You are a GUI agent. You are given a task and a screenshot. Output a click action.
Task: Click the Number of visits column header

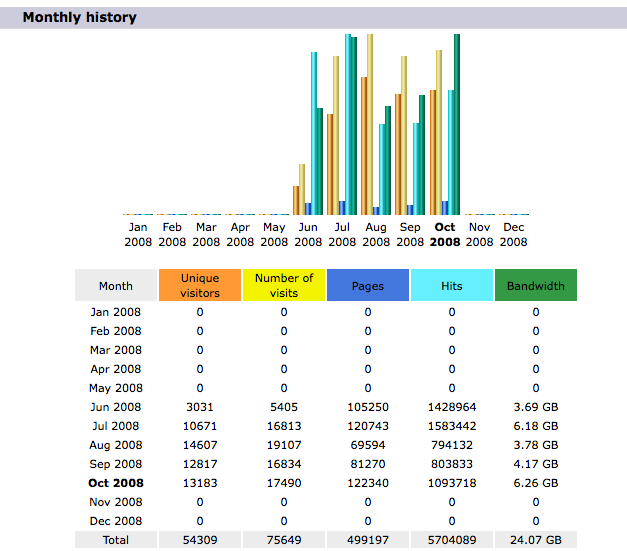pyautogui.click(x=284, y=285)
